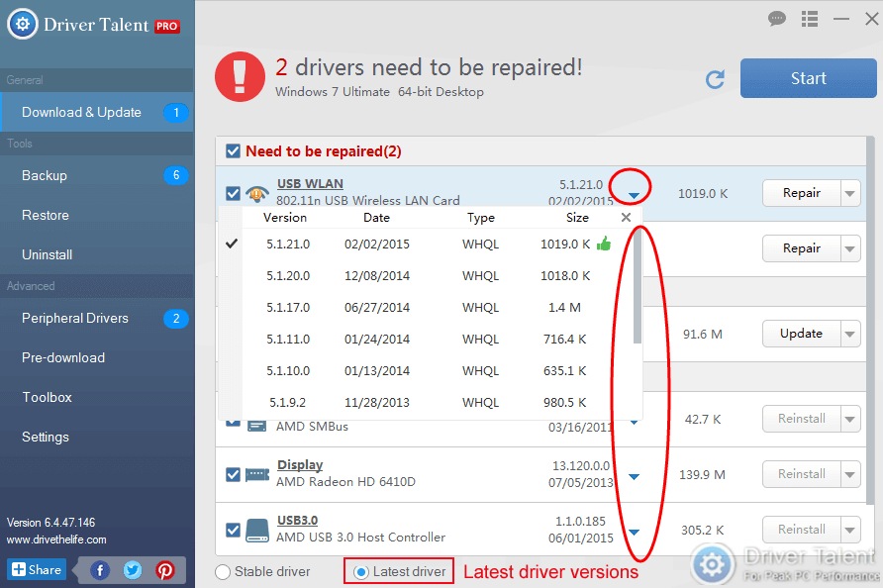Screen dimensions: 883x588
Task: Uncheck the Display driver checkbox
Action: (233, 474)
